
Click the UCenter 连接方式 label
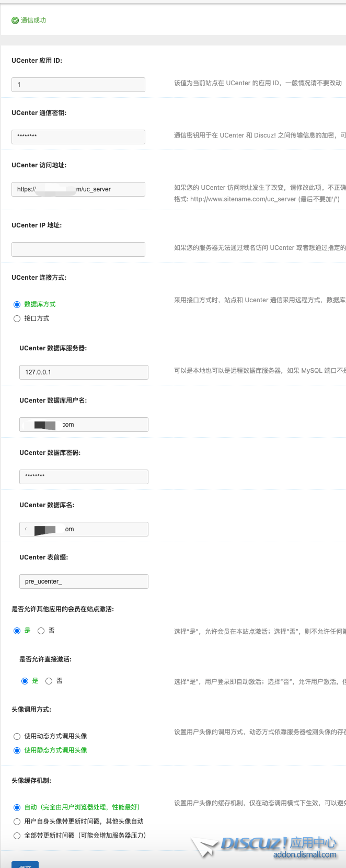pyautogui.click(x=39, y=278)
